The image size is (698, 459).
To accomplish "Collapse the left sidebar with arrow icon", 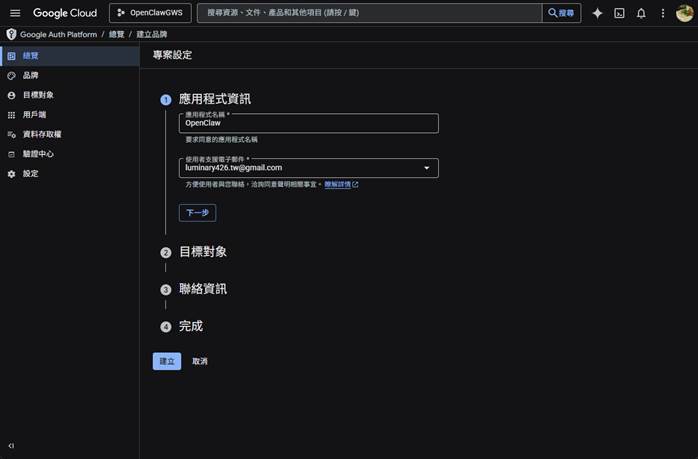I will point(11,446).
